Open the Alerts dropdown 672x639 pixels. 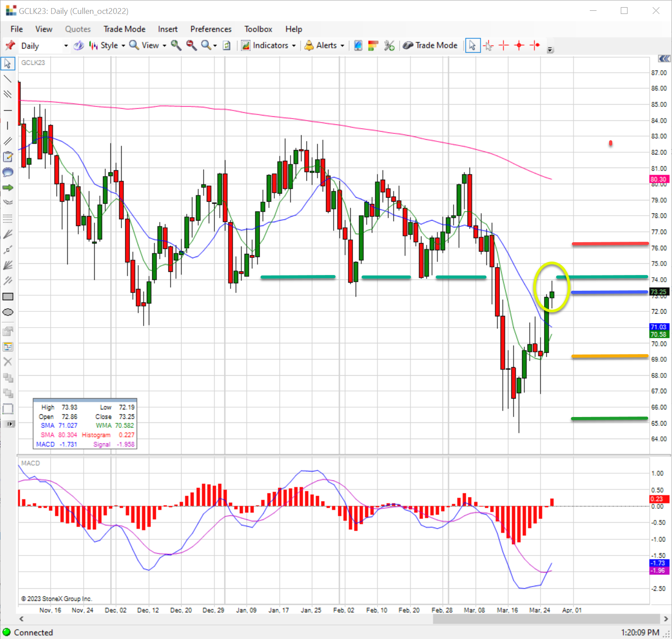(x=324, y=45)
